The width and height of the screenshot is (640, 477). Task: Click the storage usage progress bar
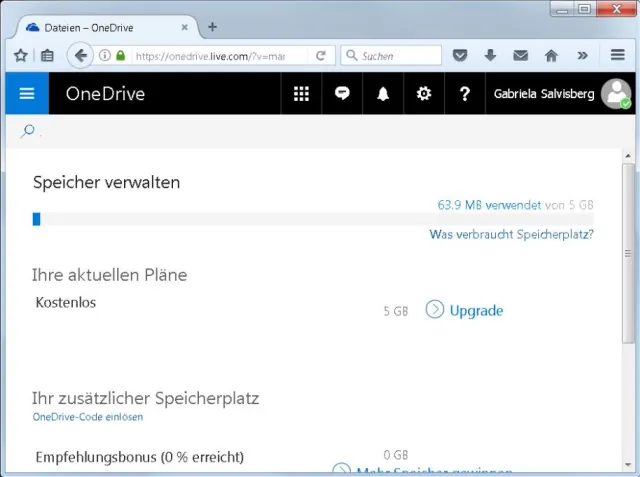(x=313, y=219)
